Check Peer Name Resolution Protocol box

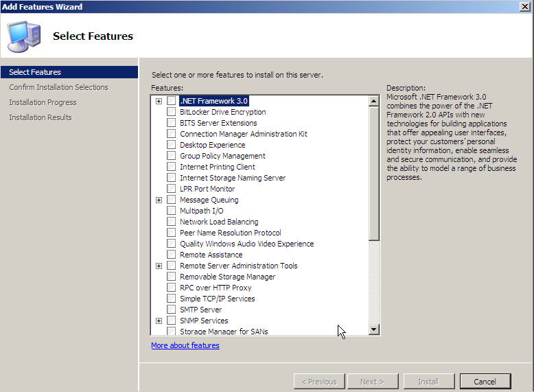coord(172,233)
